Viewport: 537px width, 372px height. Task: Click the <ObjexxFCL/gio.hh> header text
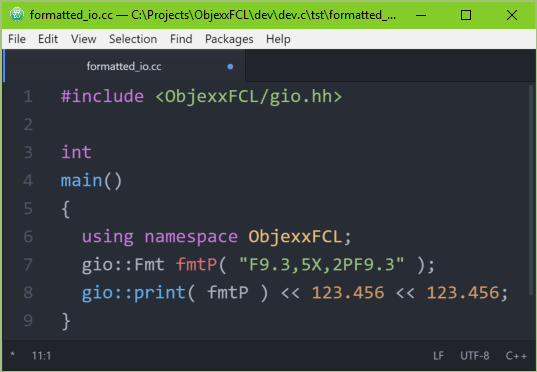(249, 97)
